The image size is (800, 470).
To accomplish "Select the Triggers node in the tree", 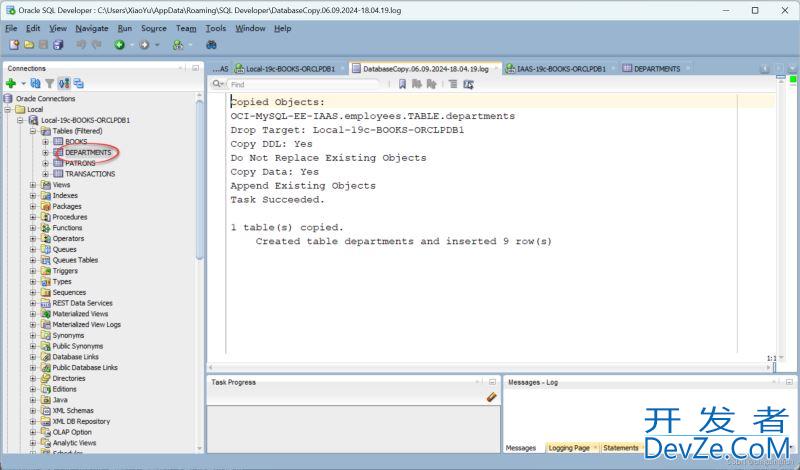I will tap(65, 271).
